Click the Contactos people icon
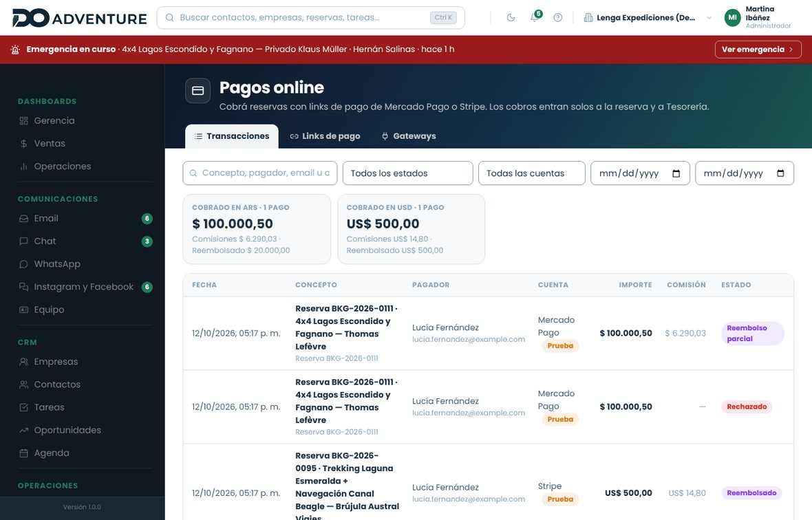 click(24, 384)
